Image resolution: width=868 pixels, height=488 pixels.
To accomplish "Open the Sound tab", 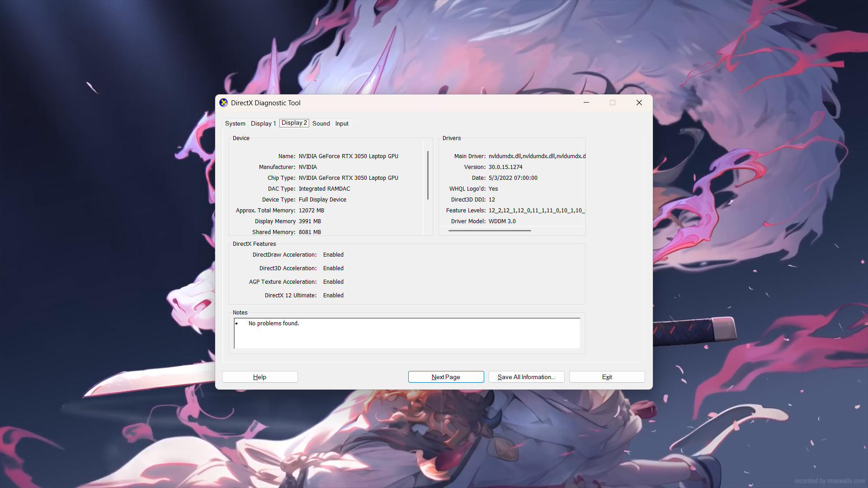I will click(321, 123).
